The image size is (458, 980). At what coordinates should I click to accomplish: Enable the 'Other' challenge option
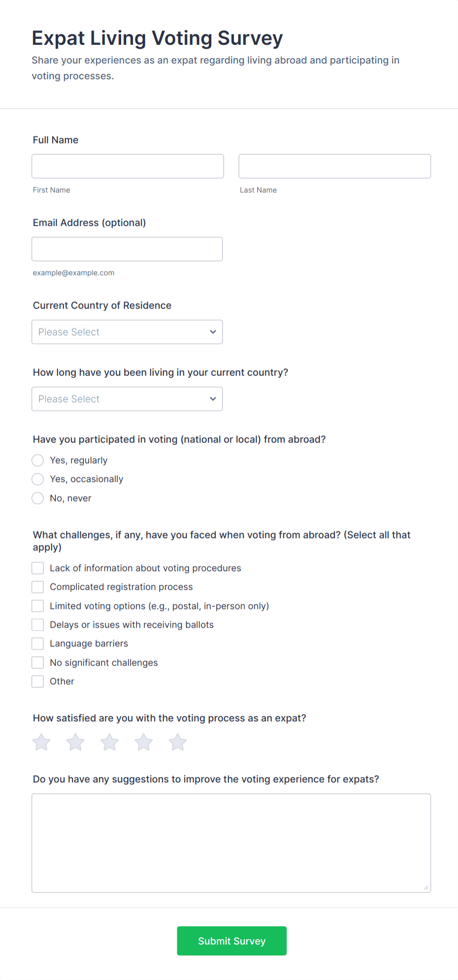[37, 681]
